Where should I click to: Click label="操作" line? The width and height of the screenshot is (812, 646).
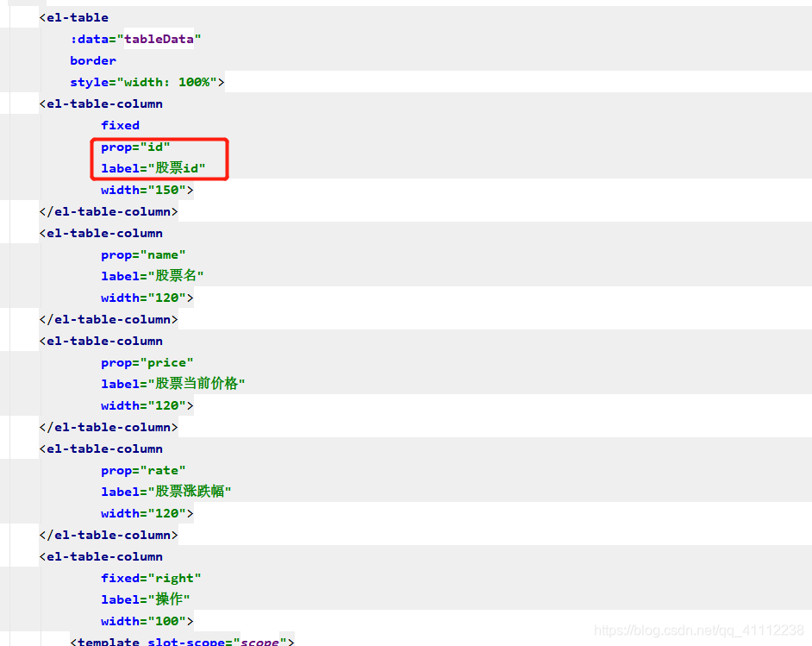pos(146,599)
